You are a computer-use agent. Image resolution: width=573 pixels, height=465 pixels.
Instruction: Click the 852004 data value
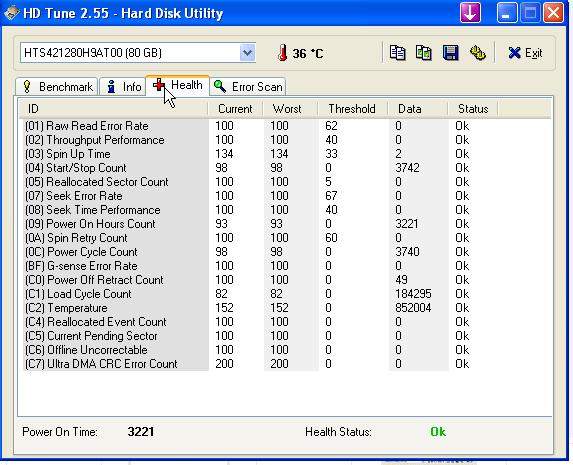click(x=413, y=308)
